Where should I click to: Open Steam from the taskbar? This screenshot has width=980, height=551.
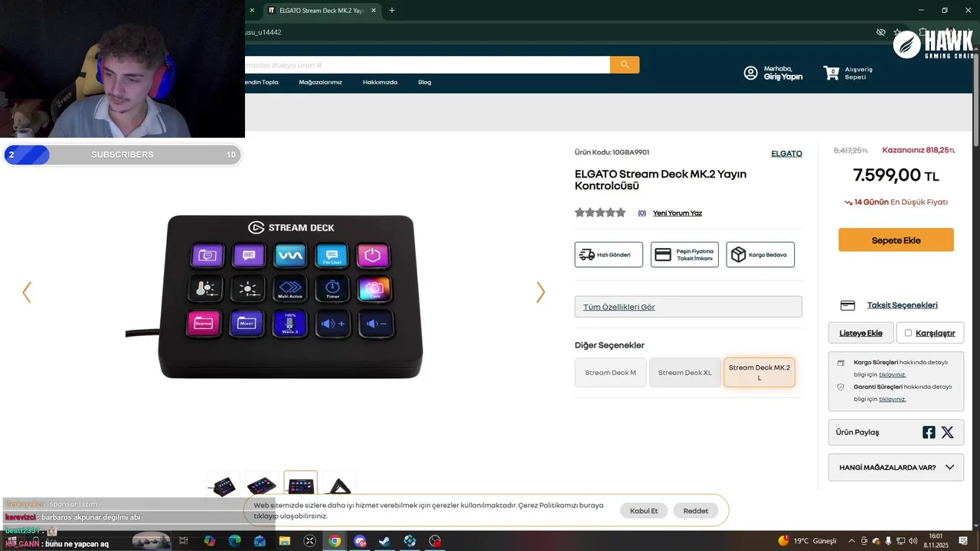pyautogui.click(x=384, y=541)
